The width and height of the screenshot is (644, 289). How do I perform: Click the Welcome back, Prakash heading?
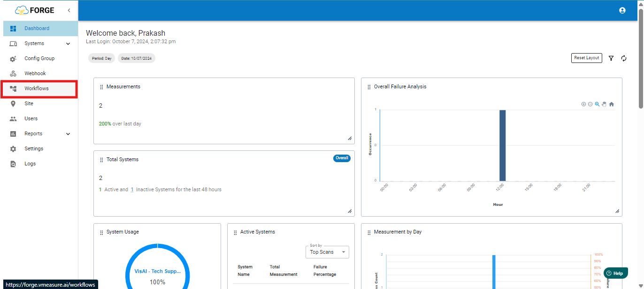coord(126,33)
